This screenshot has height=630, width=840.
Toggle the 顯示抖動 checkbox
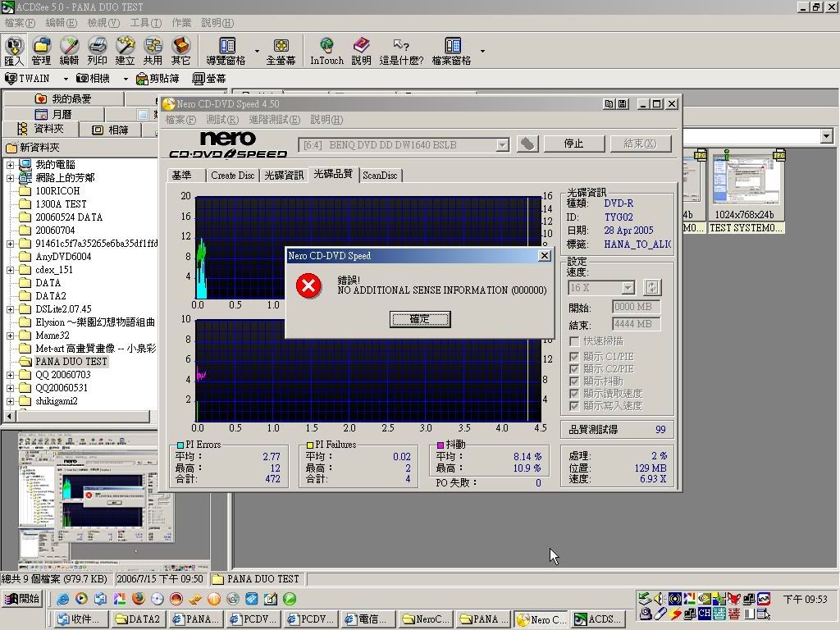(575, 381)
